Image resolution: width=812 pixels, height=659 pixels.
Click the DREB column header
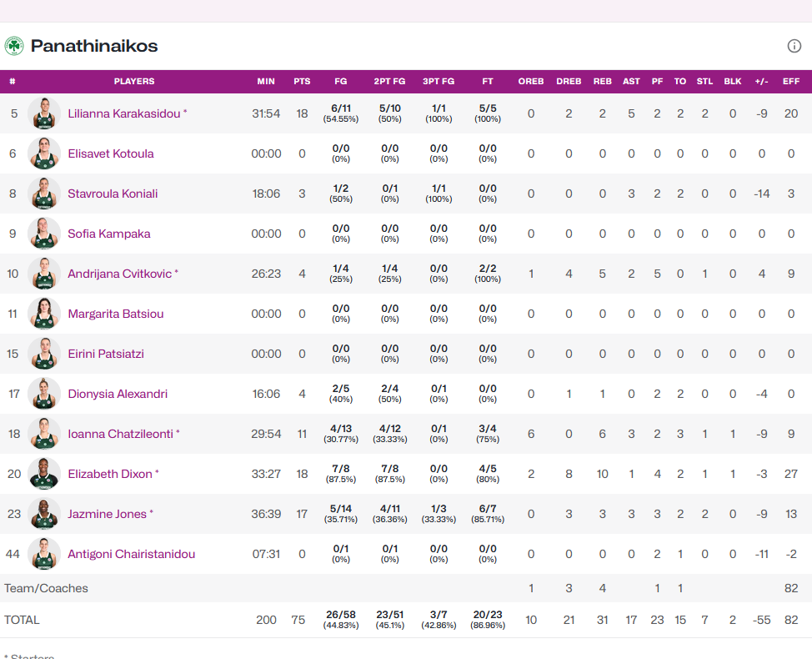click(569, 82)
